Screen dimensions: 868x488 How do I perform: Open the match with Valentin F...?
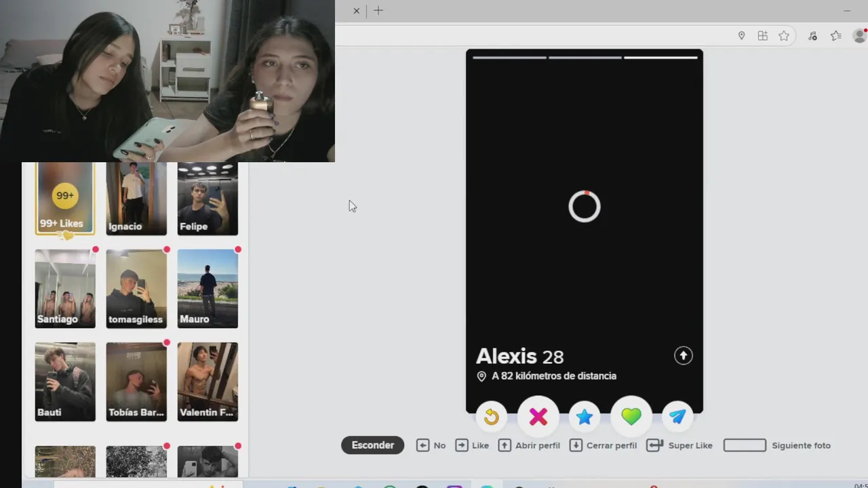208,382
